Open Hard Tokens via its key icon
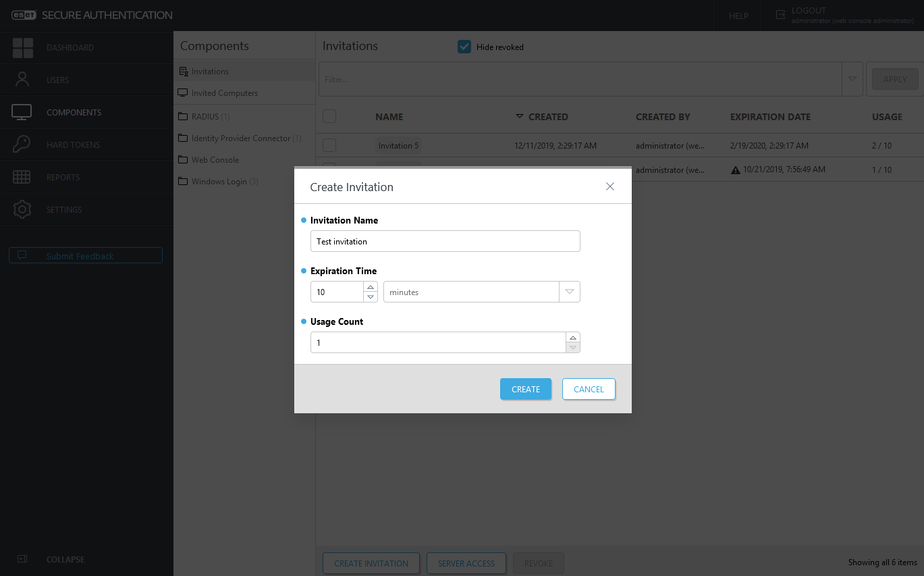The height and width of the screenshot is (576, 924). click(x=22, y=144)
